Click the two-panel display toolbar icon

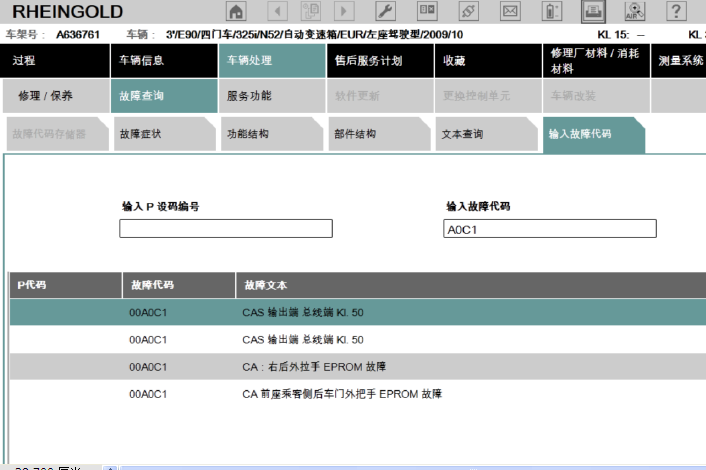(427, 11)
